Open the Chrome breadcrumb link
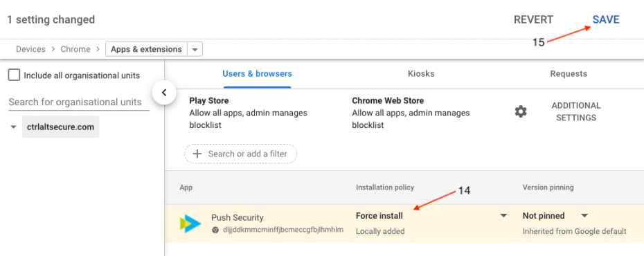This screenshot has width=644, height=256. [x=75, y=49]
